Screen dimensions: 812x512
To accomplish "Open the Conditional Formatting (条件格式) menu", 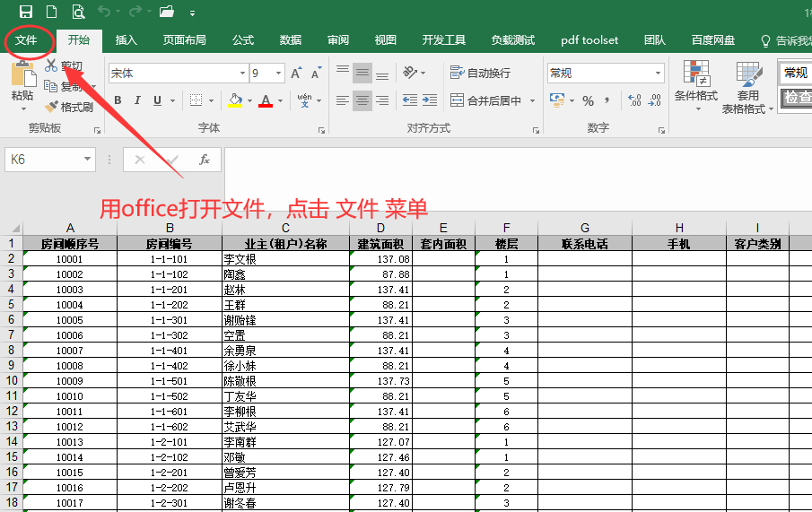I will click(695, 87).
